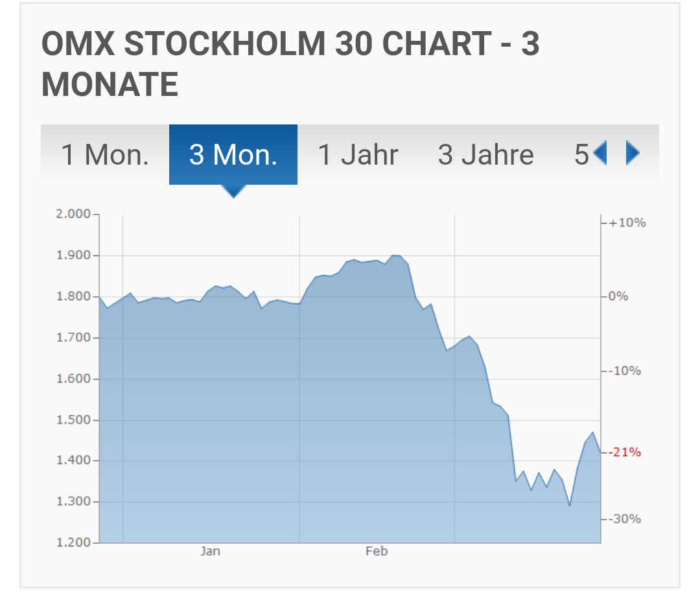Click the +10% label on the right axis
Image resolution: width=700 pixels, height=608 pixels.
pyautogui.click(x=627, y=223)
